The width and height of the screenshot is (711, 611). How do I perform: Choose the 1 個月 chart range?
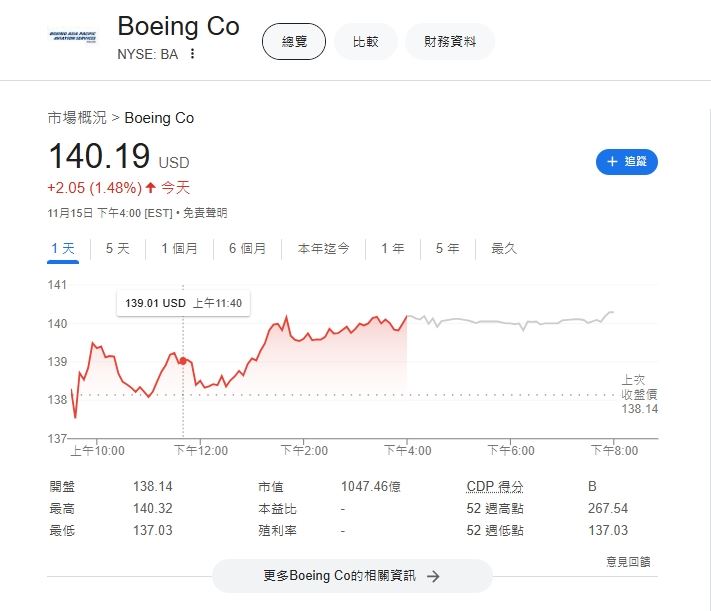coord(180,249)
